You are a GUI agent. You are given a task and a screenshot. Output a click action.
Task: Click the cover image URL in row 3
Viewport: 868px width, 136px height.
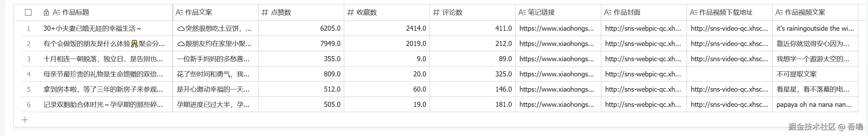643,59
